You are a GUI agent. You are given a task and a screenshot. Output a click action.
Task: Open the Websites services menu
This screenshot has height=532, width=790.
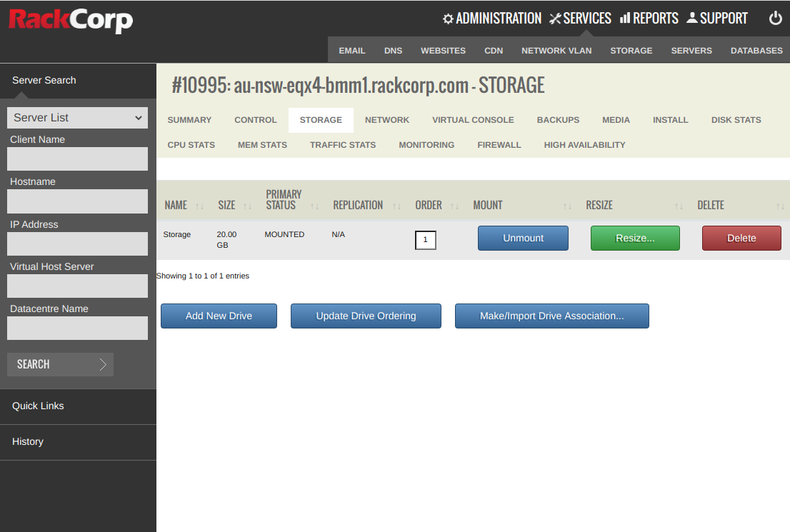444,51
